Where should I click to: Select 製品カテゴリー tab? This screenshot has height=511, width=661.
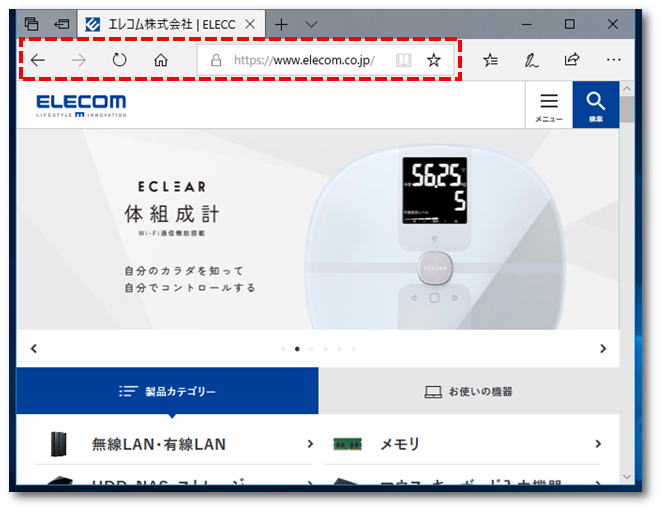coord(167,391)
